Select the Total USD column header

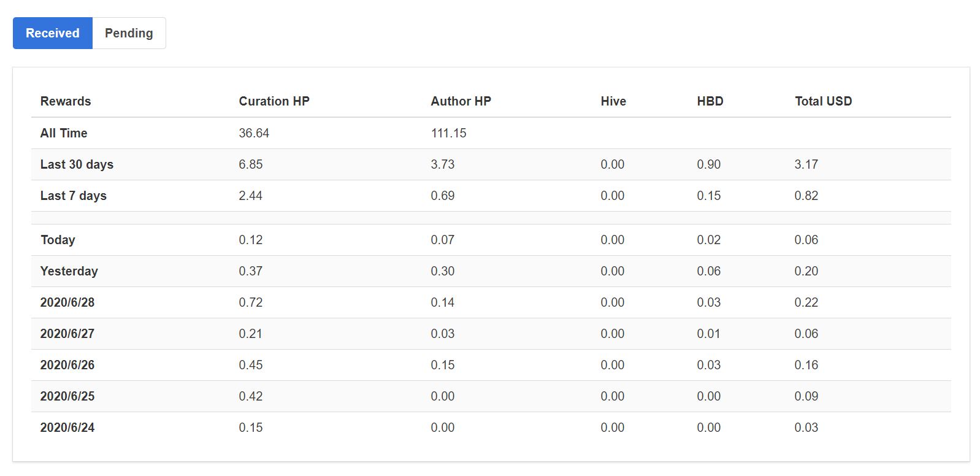[824, 101]
